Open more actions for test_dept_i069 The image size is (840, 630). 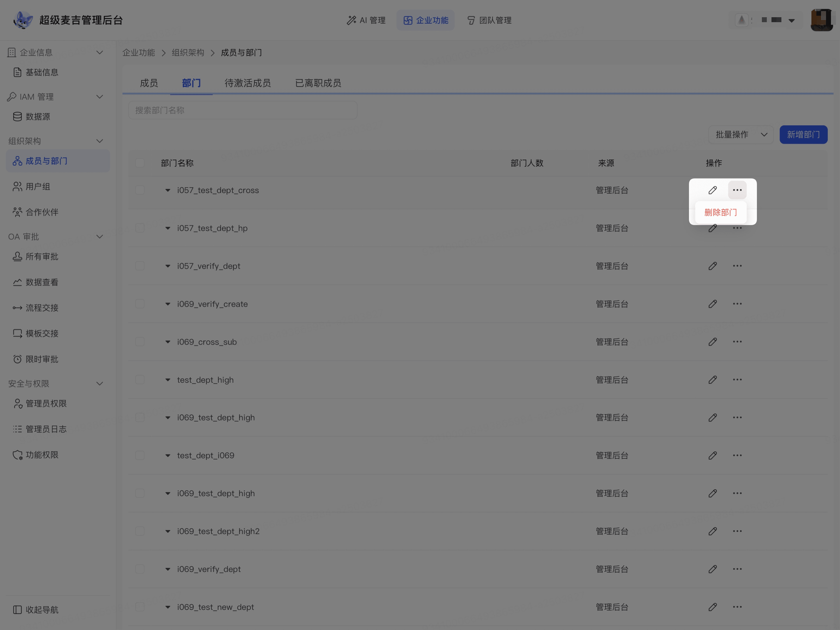737,455
